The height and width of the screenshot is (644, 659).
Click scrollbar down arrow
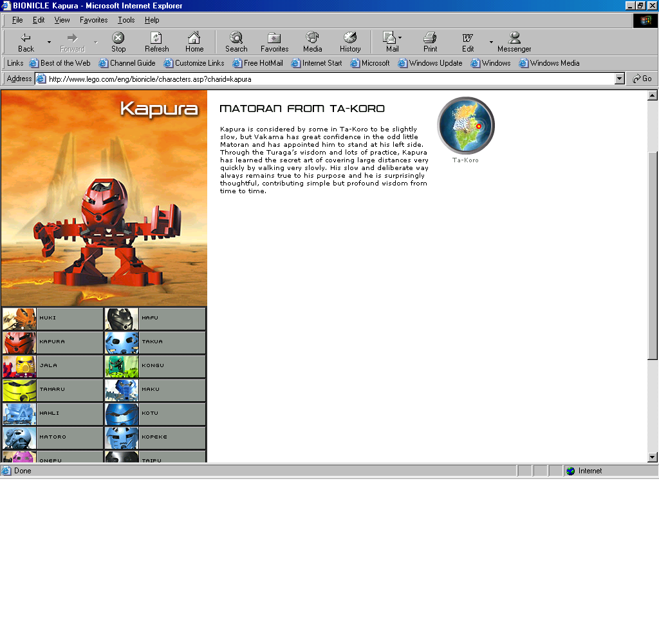click(653, 457)
